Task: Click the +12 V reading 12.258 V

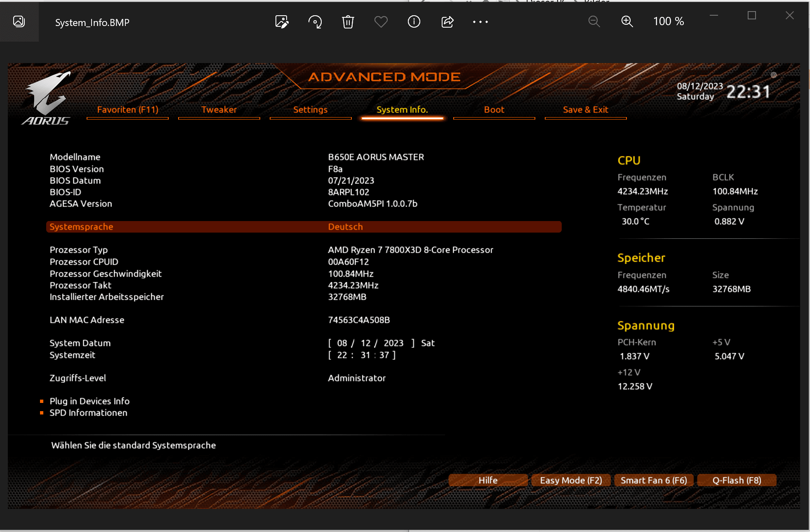Action: click(x=635, y=386)
